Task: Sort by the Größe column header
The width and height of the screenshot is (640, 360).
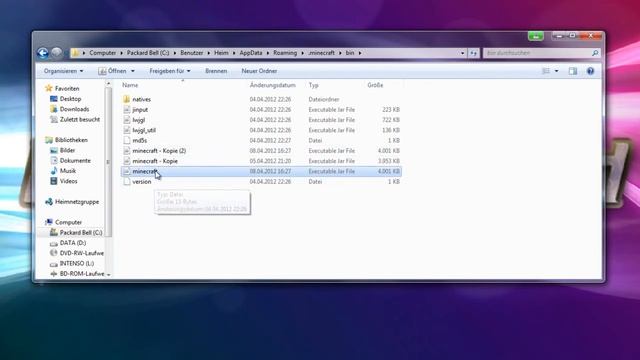Action: (x=375, y=85)
